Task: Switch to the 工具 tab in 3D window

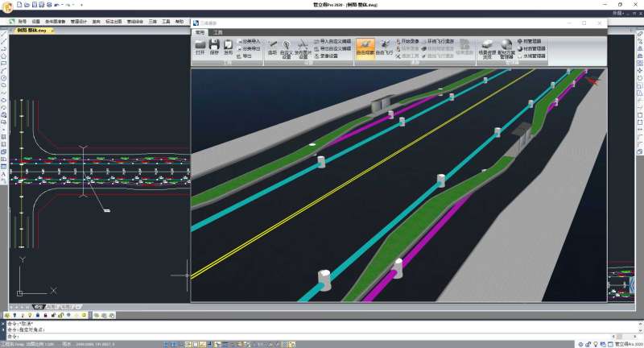Action: point(218,31)
